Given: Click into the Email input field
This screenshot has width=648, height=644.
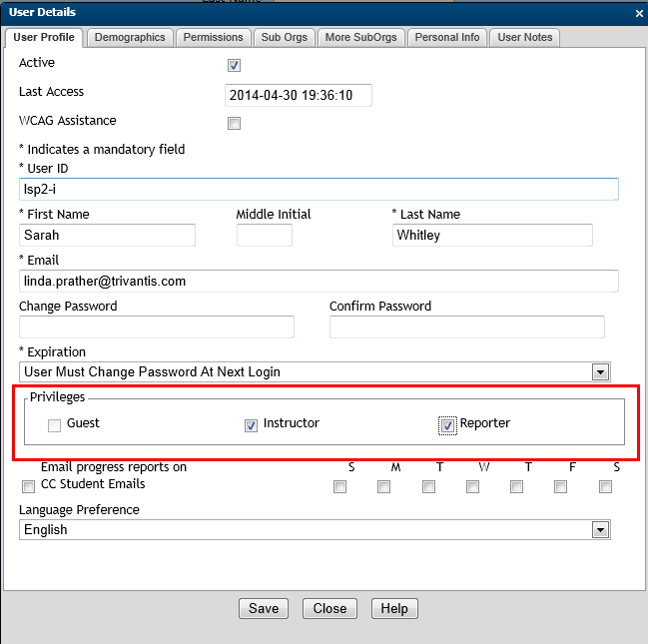Looking at the screenshot, I should [x=319, y=282].
